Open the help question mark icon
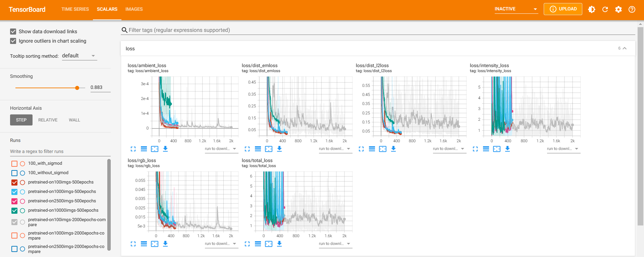 (x=632, y=9)
